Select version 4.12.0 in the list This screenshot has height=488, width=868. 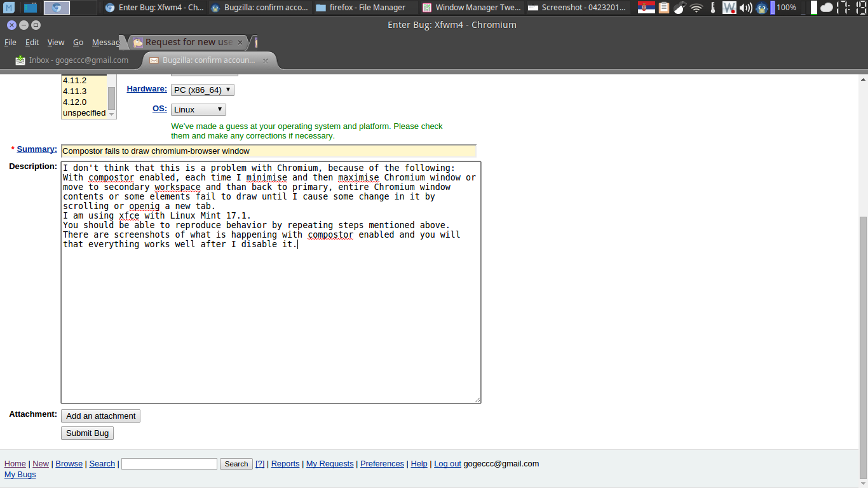[75, 102]
